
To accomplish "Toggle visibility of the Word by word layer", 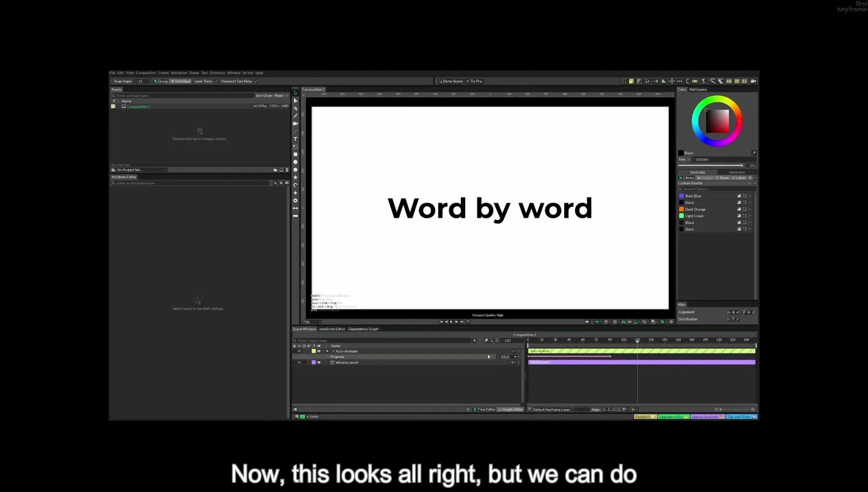I will pos(299,363).
